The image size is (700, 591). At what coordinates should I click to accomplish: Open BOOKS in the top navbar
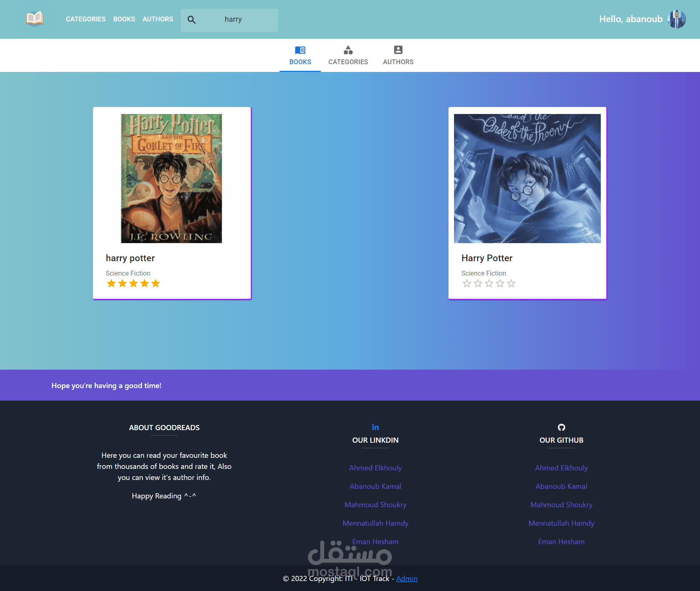tap(124, 19)
